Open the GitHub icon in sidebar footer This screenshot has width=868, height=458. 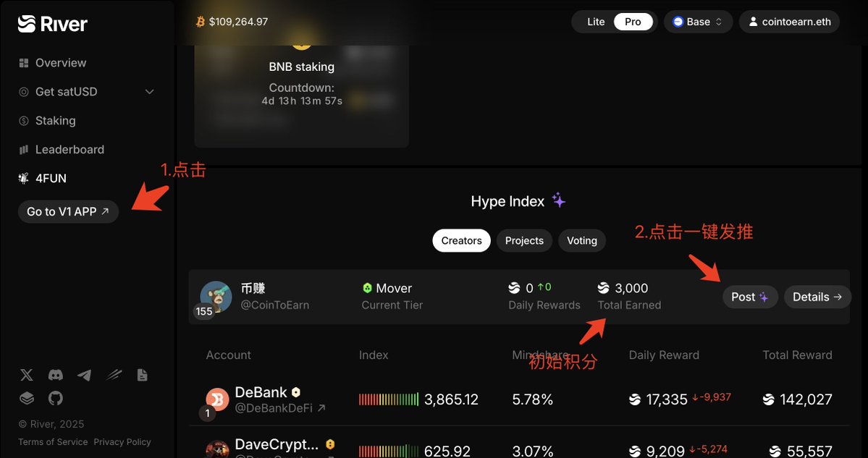(x=55, y=398)
